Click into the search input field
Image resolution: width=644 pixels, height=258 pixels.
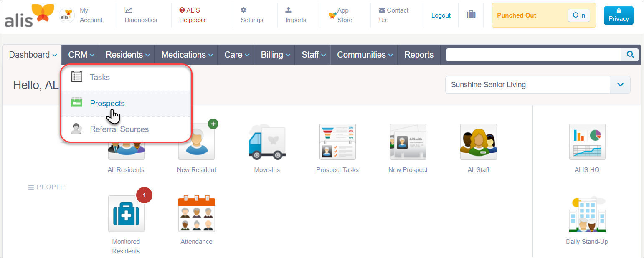pos(534,54)
